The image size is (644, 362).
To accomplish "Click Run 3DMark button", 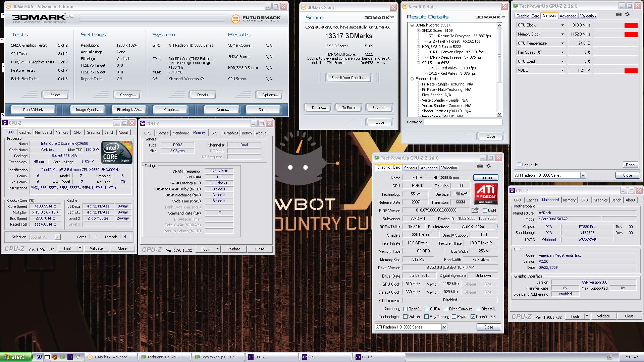I will [33, 110].
